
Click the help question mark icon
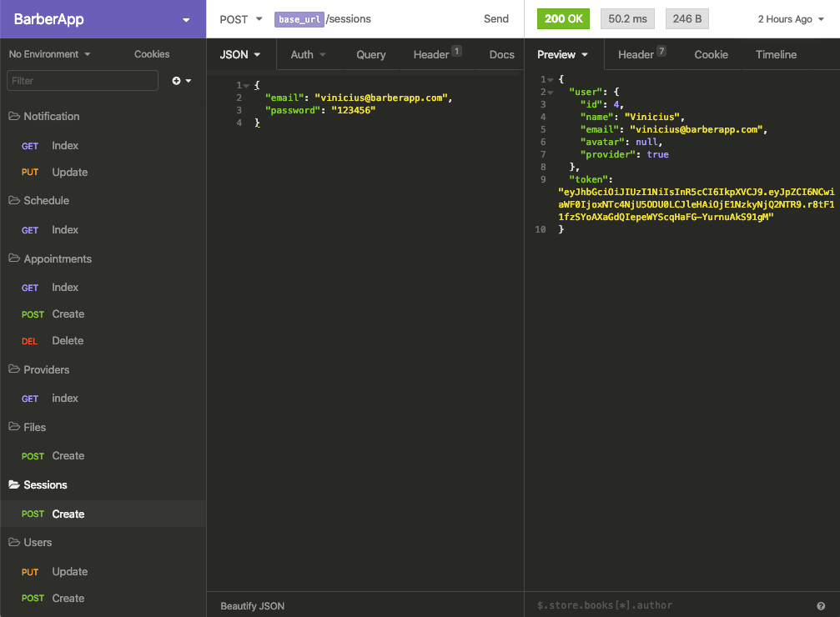821,605
